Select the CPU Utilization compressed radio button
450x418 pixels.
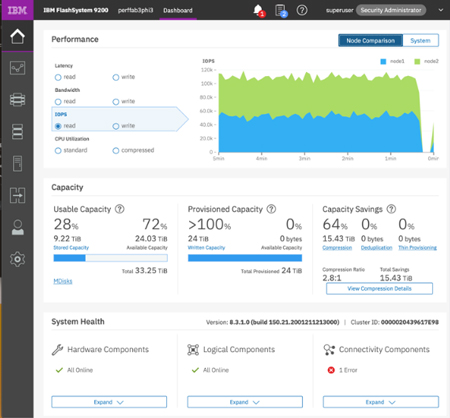point(116,151)
